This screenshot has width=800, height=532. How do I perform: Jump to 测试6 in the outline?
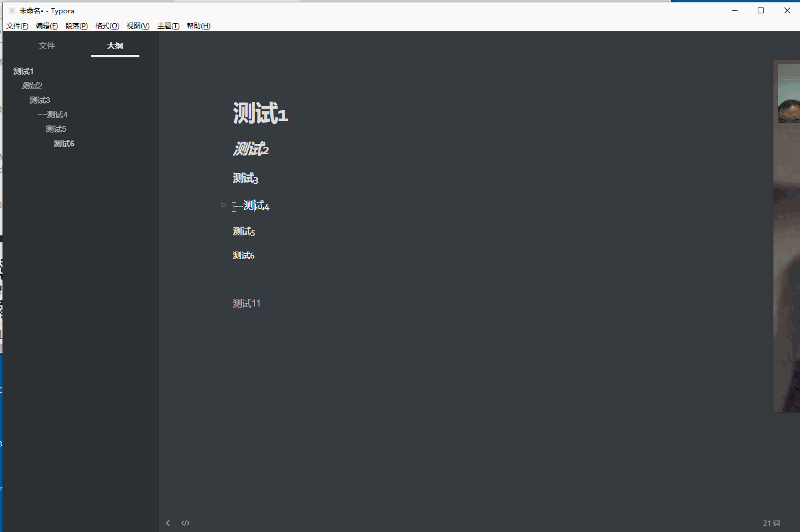64,143
